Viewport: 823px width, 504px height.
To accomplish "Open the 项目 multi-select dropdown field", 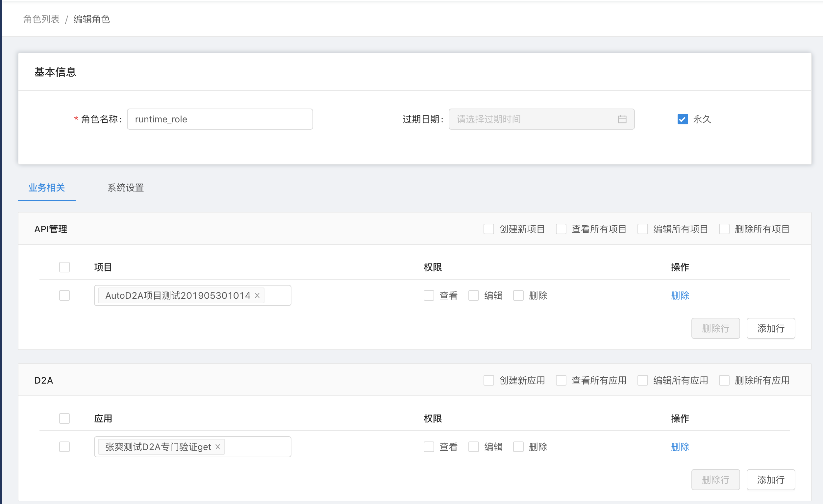I will (x=277, y=295).
